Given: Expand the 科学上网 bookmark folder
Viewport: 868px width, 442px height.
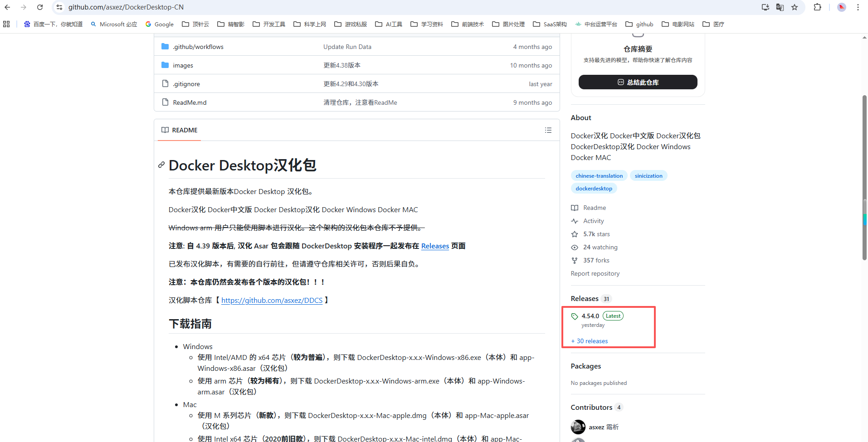Looking at the screenshot, I should pyautogui.click(x=310, y=24).
